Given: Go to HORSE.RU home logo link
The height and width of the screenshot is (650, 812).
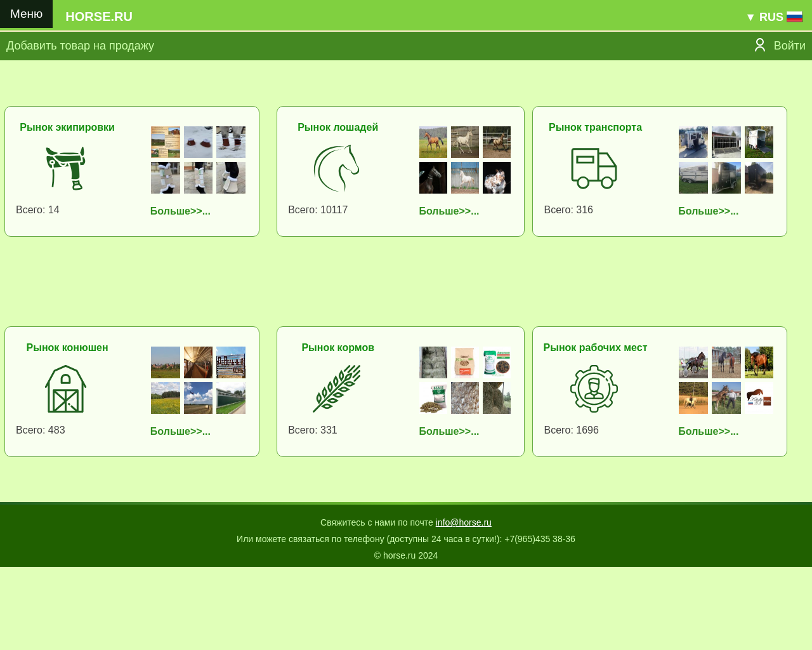Looking at the screenshot, I should (x=99, y=17).
